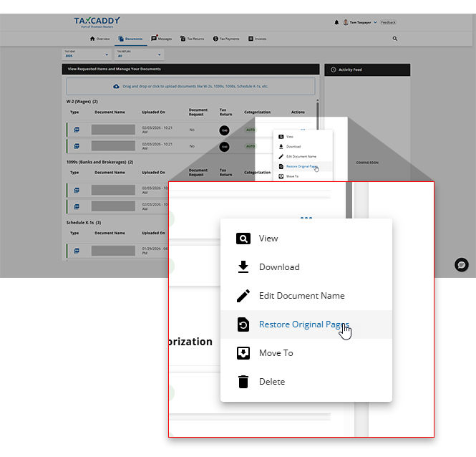The width and height of the screenshot is (476, 457).
Task: Open the Tax Return filter dropdown
Action: tap(140, 54)
